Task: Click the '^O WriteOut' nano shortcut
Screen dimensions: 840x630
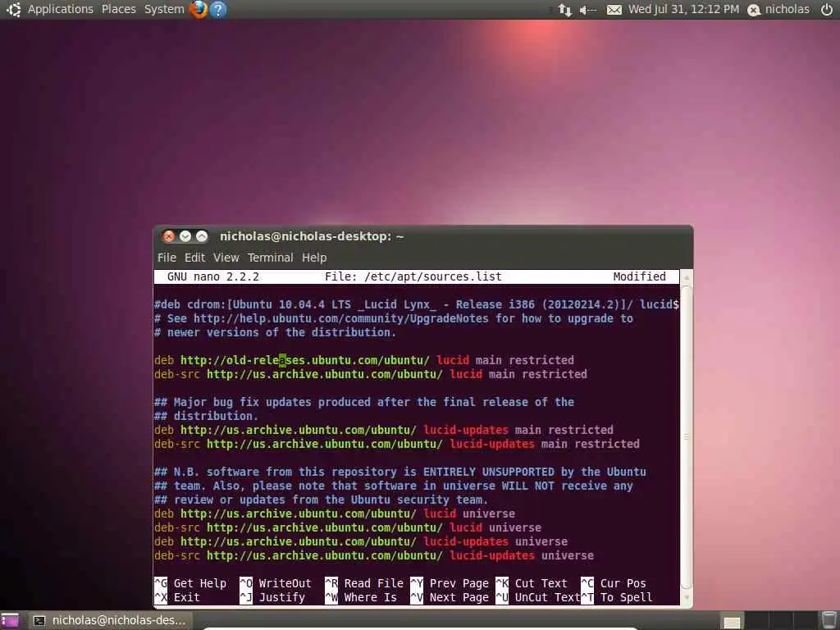Action: tap(276, 583)
